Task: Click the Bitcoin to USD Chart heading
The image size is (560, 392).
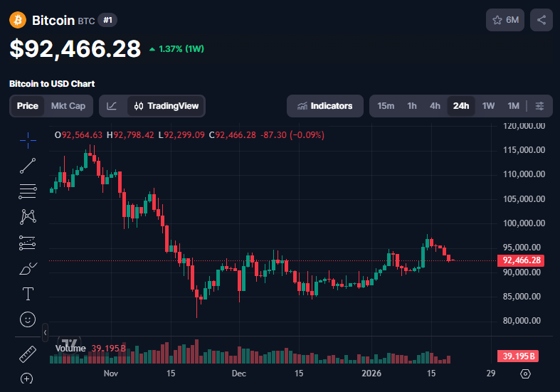Action: (52, 84)
